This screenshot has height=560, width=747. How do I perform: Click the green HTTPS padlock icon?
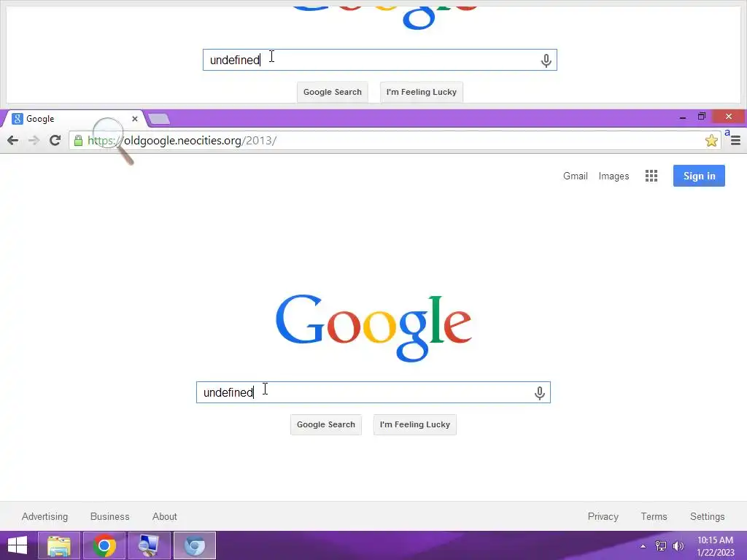[79, 141]
